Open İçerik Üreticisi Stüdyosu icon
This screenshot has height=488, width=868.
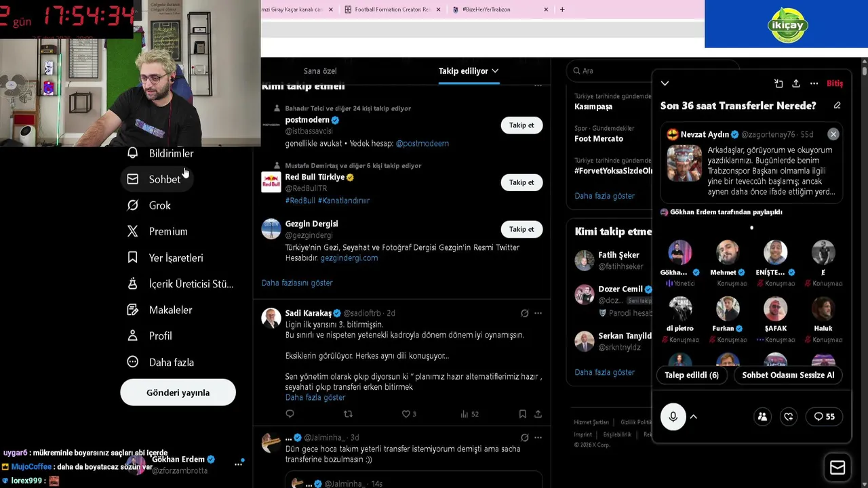[x=133, y=283]
